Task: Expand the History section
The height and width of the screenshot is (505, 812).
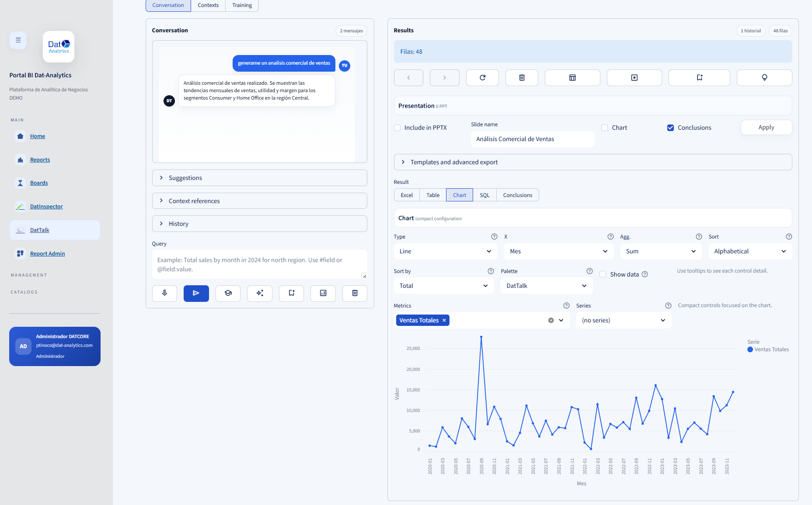Action: tap(259, 224)
